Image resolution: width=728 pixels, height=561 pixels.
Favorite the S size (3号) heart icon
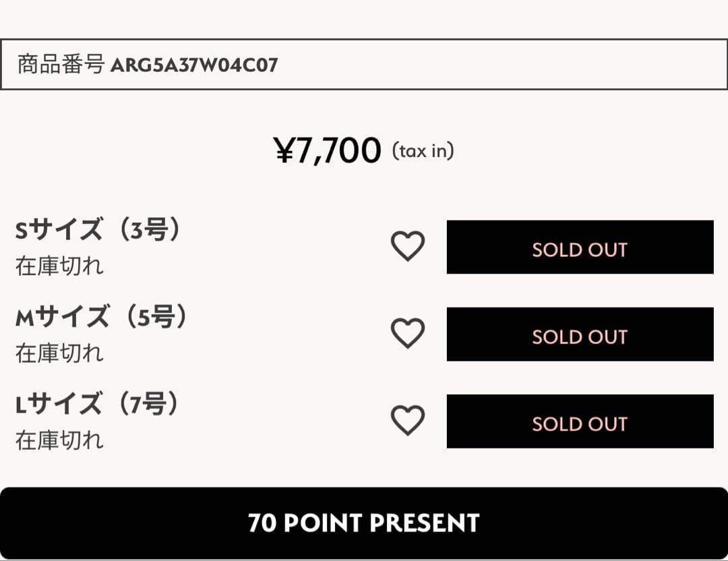[x=408, y=247]
